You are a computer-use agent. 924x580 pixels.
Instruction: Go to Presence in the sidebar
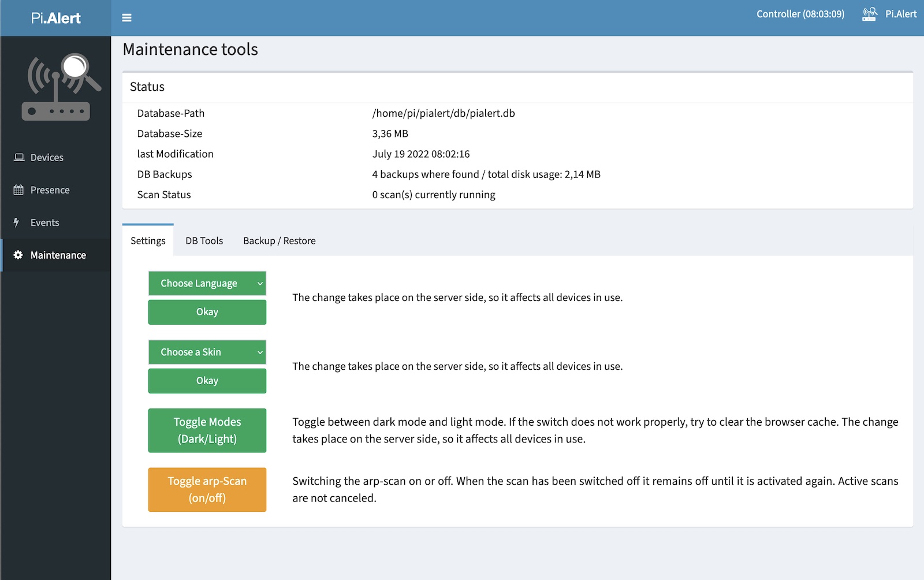coord(50,190)
